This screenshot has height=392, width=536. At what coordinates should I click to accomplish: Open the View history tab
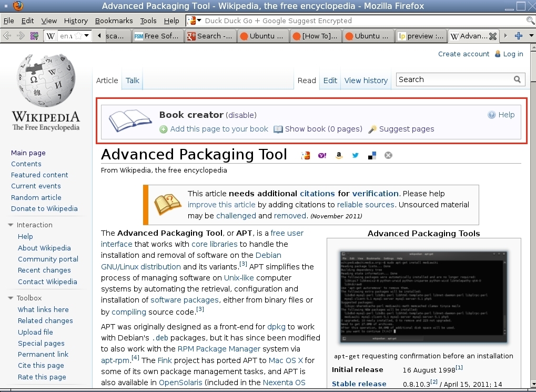pyautogui.click(x=366, y=81)
